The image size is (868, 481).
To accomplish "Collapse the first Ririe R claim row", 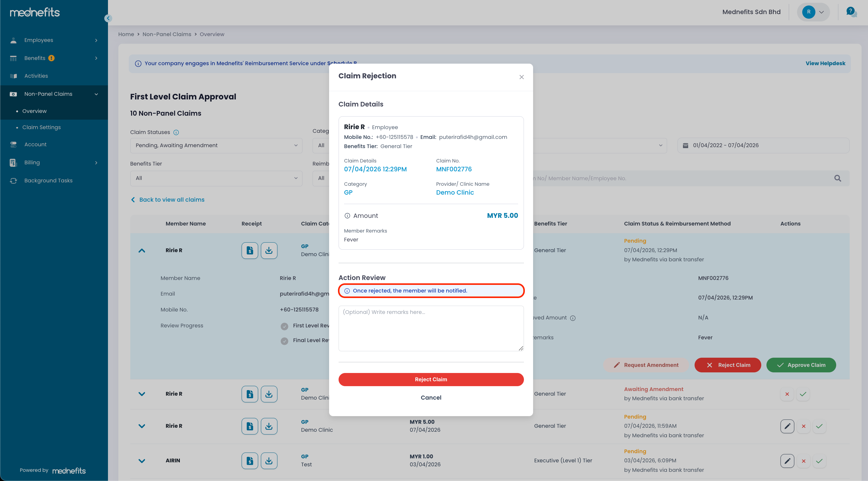I will (142, 250).
